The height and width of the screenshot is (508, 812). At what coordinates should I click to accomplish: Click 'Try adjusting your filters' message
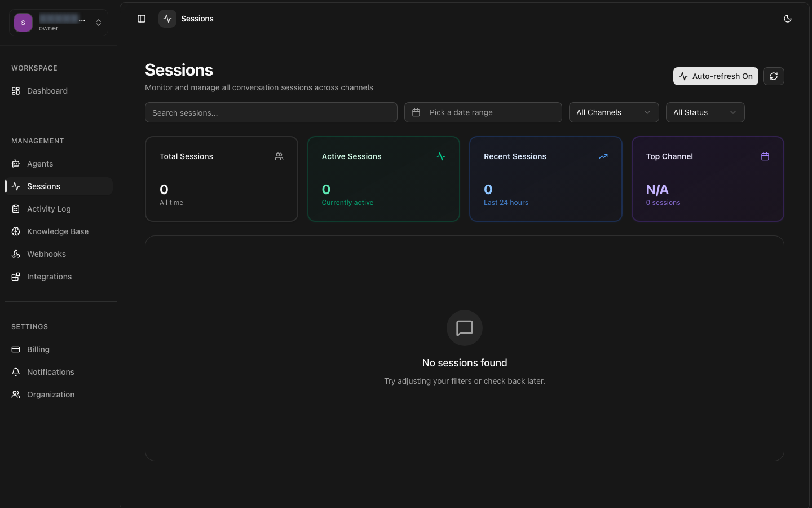(465, 381)
